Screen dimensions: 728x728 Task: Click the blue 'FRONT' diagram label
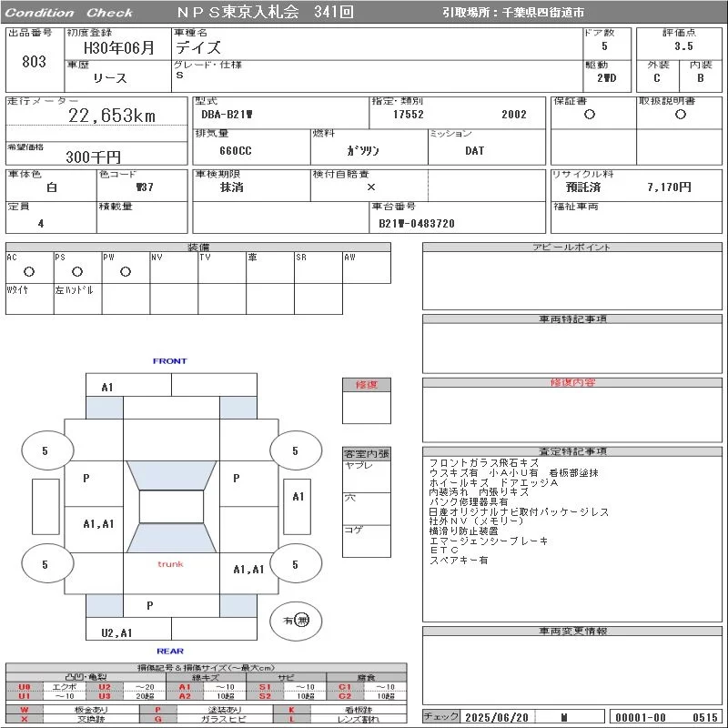(170, 361)
